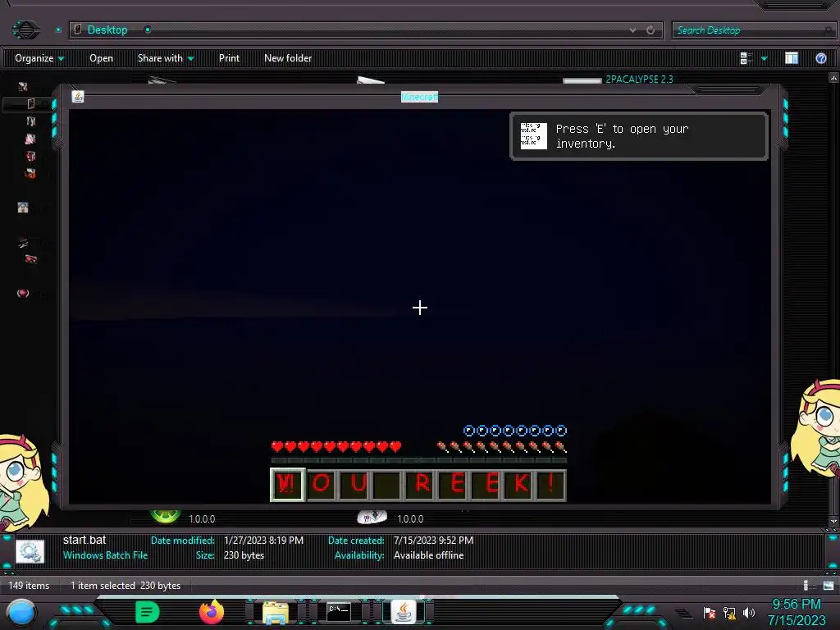Open Explorer help icon

[x=820, y=58]
